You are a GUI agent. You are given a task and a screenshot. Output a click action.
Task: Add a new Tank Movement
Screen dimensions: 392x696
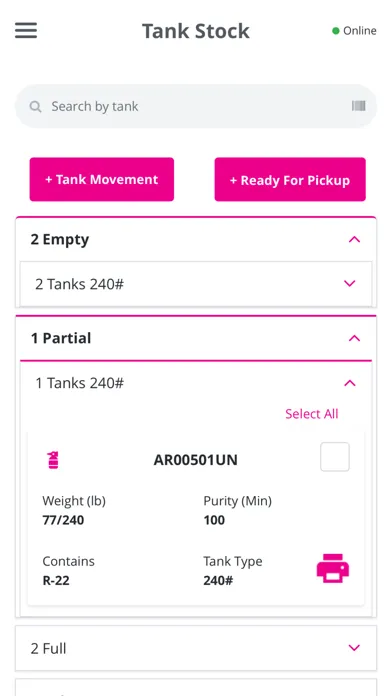[x=102, y=179]
